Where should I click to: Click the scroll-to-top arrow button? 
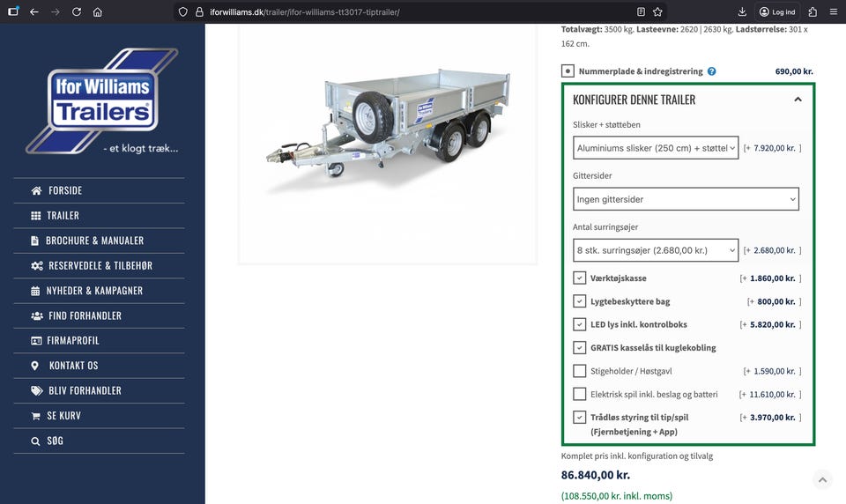pyautogui.click(x=822, y=479)
